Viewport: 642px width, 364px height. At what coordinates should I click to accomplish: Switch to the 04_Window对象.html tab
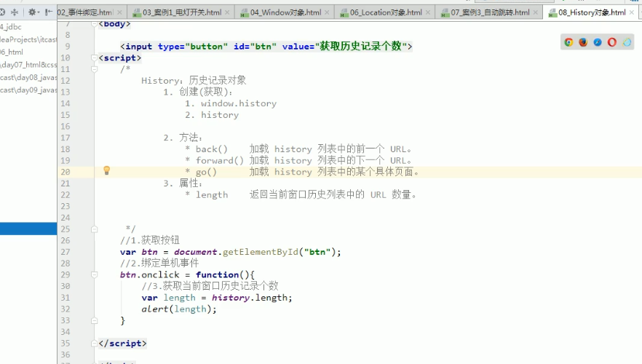(x=286, y=12)
